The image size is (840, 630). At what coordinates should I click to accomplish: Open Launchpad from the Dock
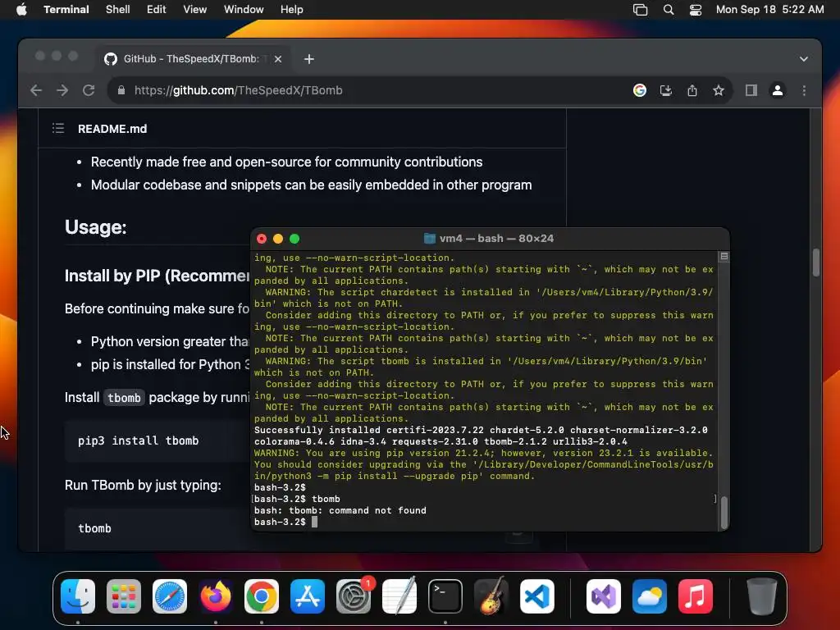(x=124, y=596)
